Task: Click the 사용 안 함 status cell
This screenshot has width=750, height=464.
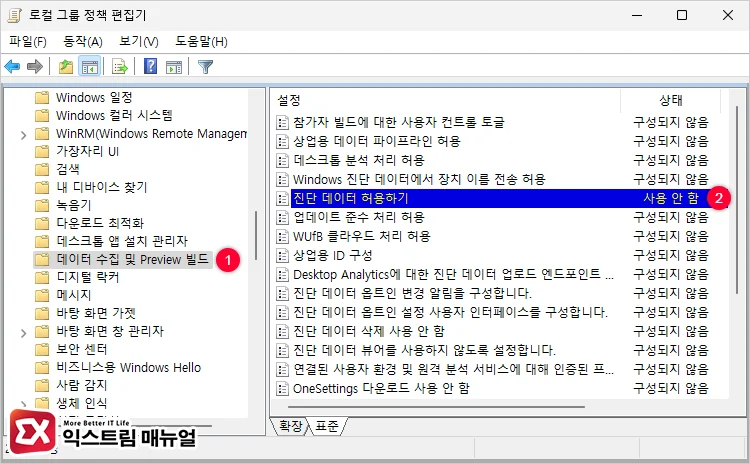Action: (x=671, y=198)
